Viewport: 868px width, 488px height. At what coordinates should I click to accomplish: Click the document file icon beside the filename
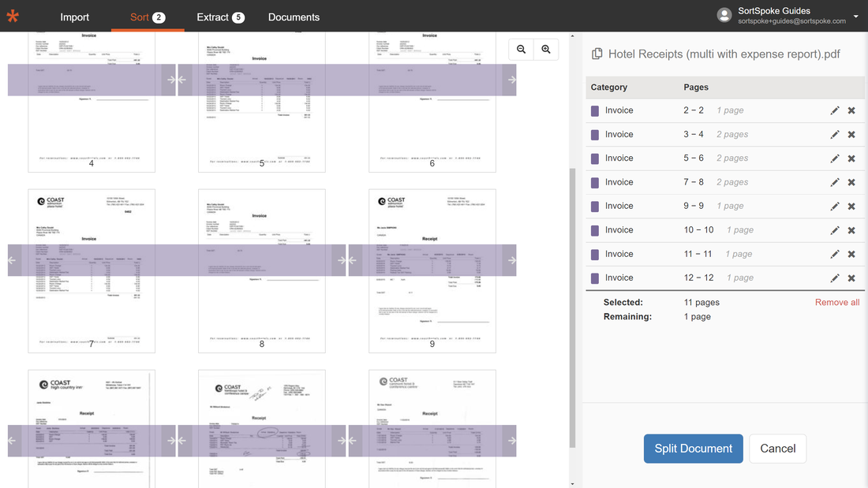pos(597,54)
